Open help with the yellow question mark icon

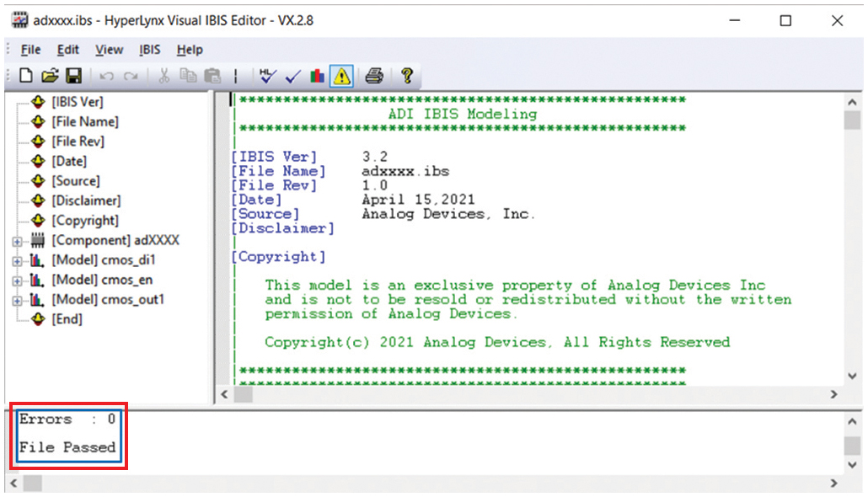(406, 77)
